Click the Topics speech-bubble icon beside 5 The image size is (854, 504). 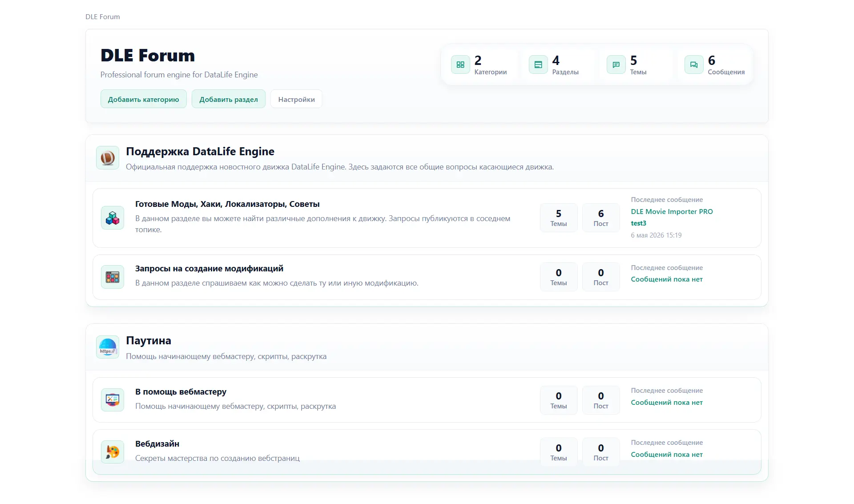click(x=616, y=65)
